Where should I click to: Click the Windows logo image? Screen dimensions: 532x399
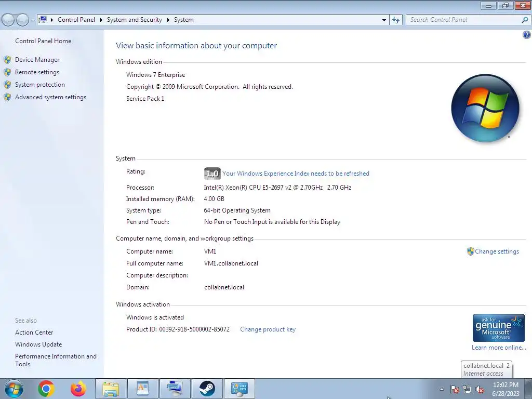485,109
